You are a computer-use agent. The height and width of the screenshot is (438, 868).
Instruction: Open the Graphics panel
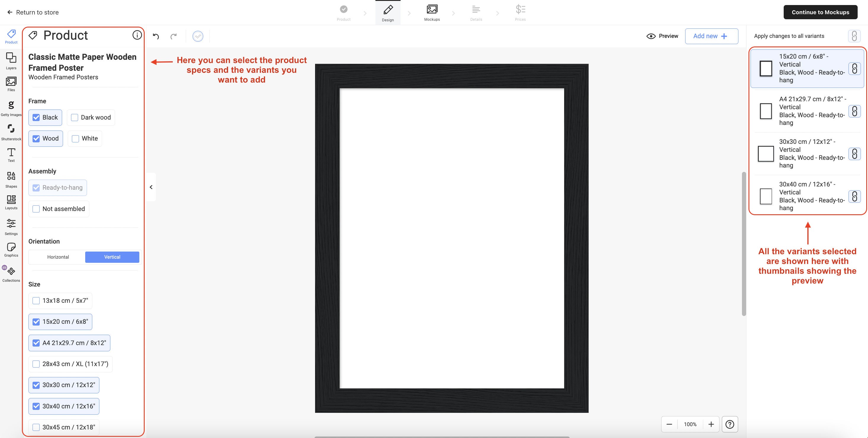pyautogui.click(x=11, y=250)
